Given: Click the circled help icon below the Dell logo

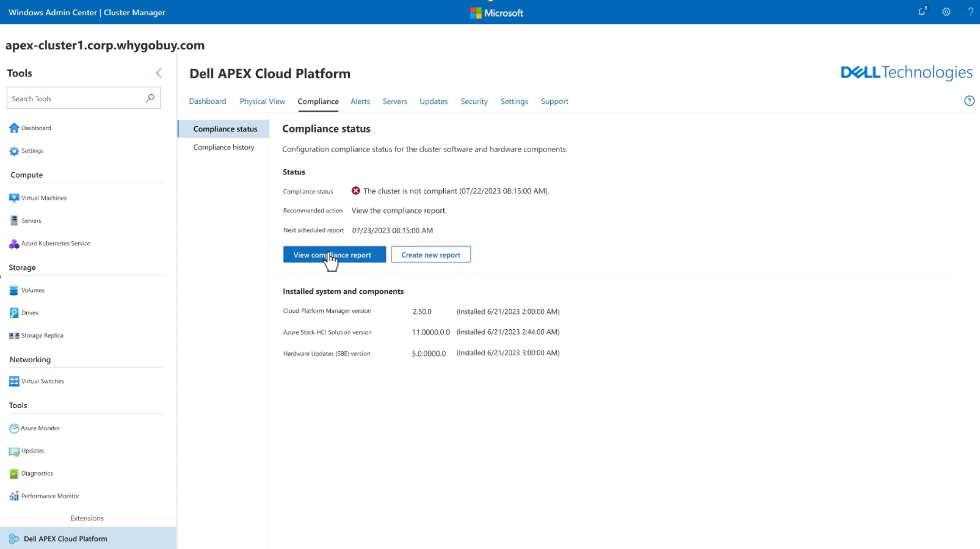Looking at the screenshot, I should click(x=969, y=101).
